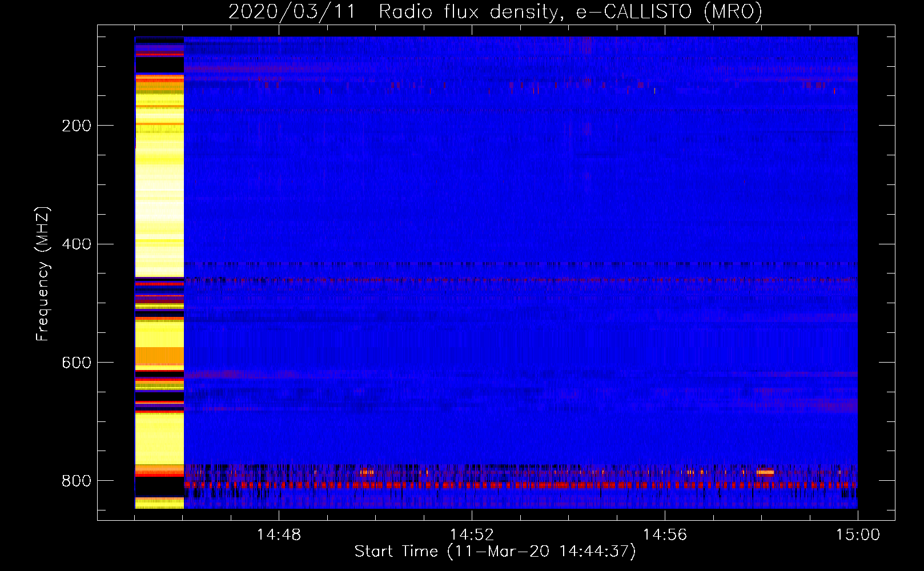Image resolution: width=924 pixels, height=571 pixels.
Task: Click the 800 frequency tick label
Action: [76, 481]
